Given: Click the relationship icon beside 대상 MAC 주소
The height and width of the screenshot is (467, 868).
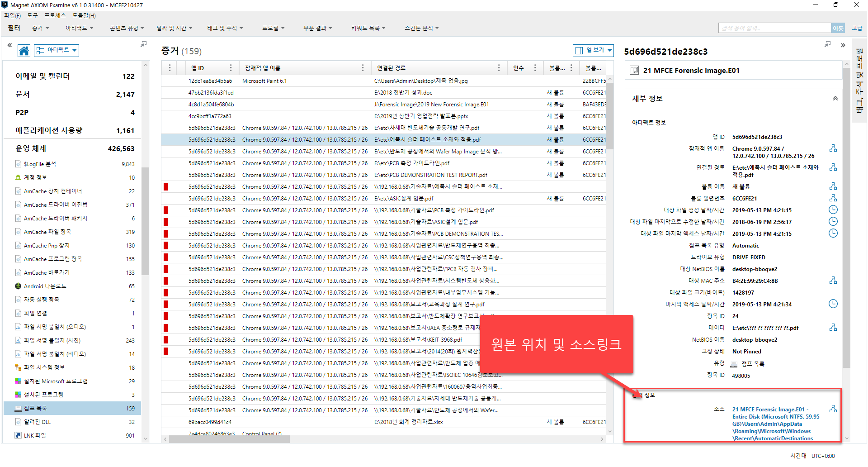Looking at the screenshot, I should pyautogui.click(x=833, y=281).
